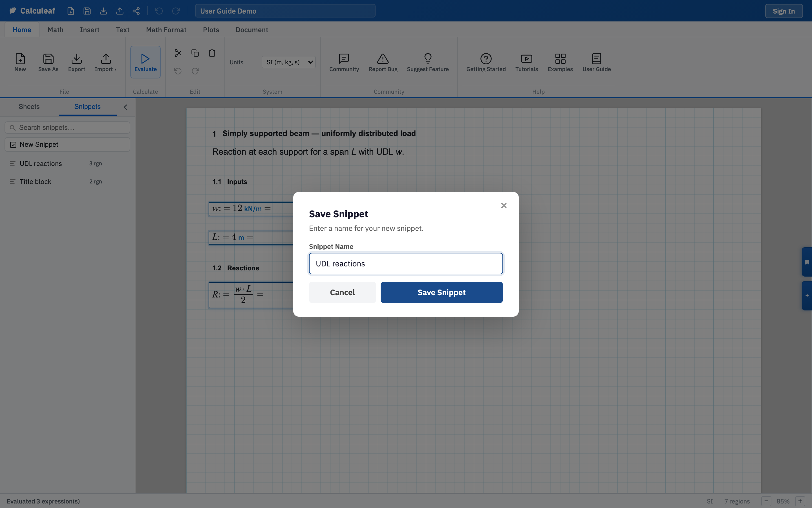Click Export in the File group
This screenshot has height=508, width=812.
(x=76, y=62)
